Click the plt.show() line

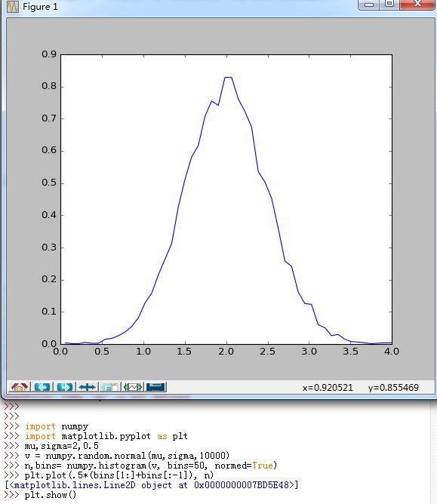point(51,495)
